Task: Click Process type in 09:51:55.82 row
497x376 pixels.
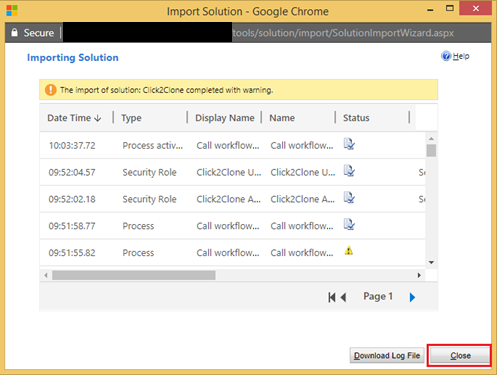Action: click(x=138, y=253)
